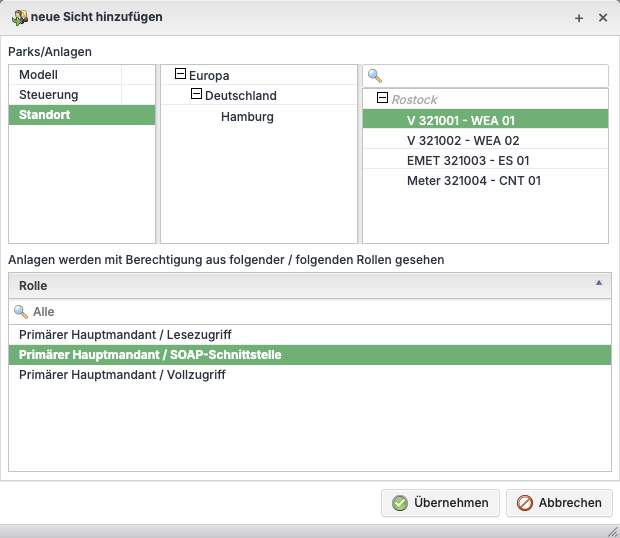
Task: Click the sort arrow in Rolle header
Action: click(599, 284)
